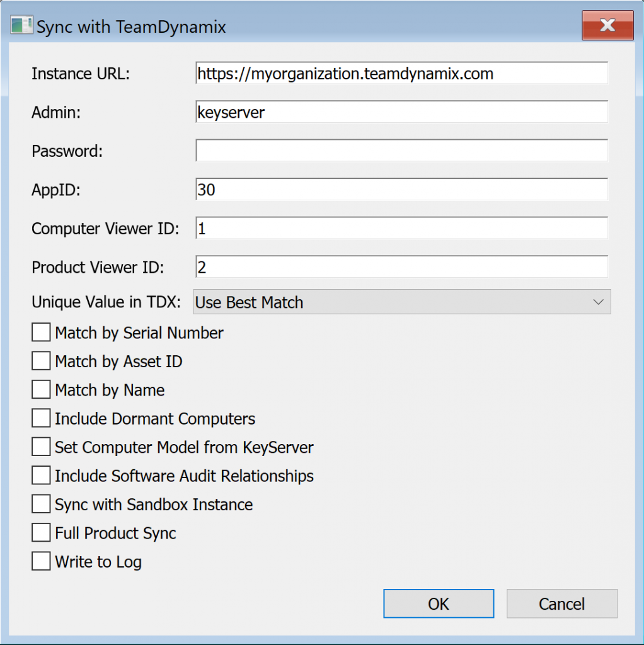Check the Match by Asset ID option
The image size is (644, 645).
(x=41, y=361)
